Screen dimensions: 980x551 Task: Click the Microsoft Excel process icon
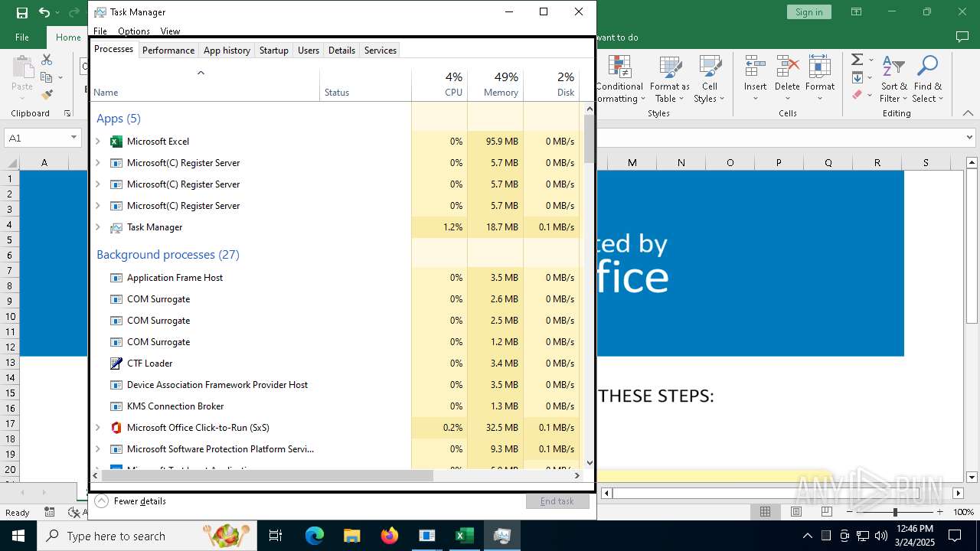(x=116, y=142)
